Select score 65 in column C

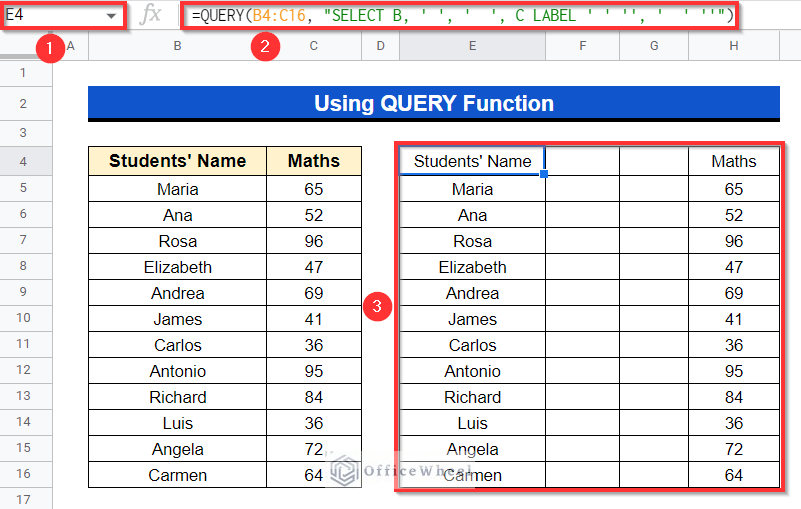coord(314,189)
